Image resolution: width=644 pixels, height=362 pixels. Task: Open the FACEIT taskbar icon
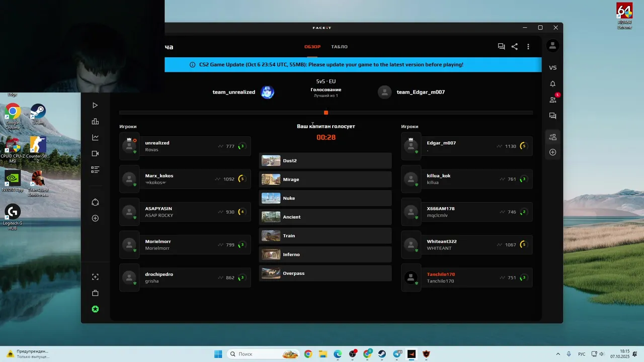[x=412, y=354]
